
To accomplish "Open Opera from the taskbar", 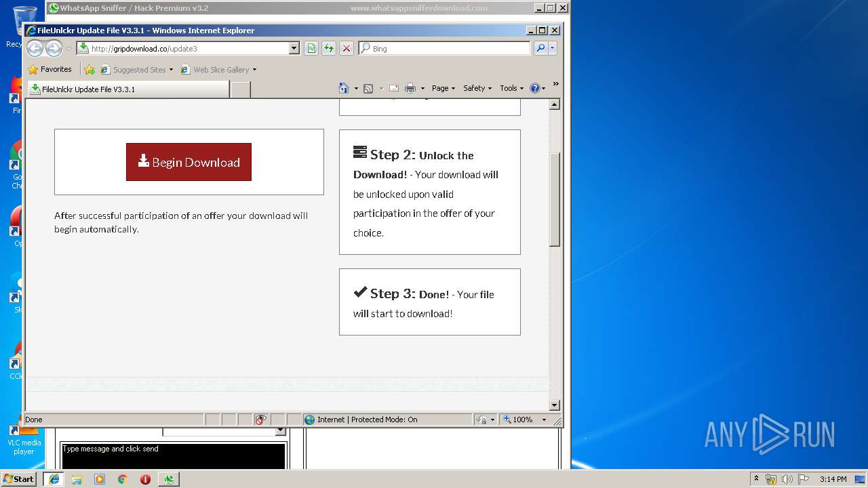I will pos(145,479).
